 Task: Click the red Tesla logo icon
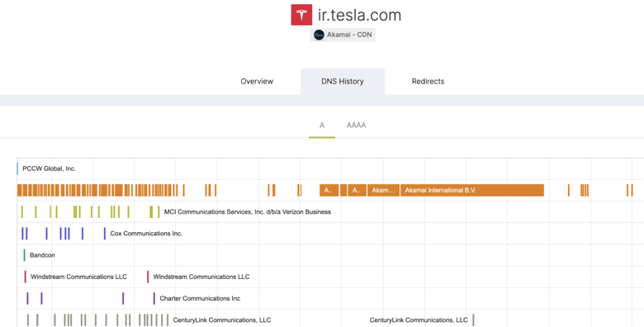point(301,15)
